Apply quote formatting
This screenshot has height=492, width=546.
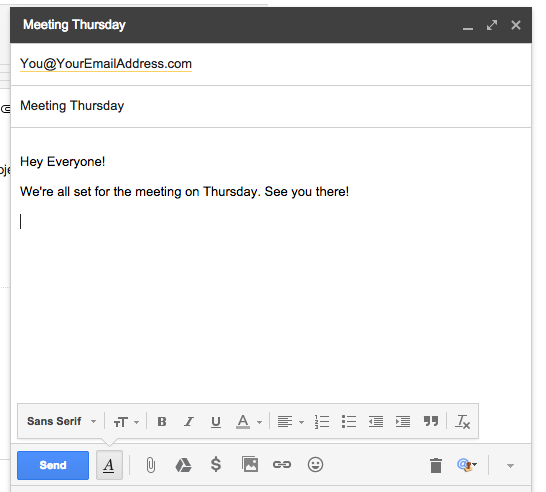click(x=431, y=421)
